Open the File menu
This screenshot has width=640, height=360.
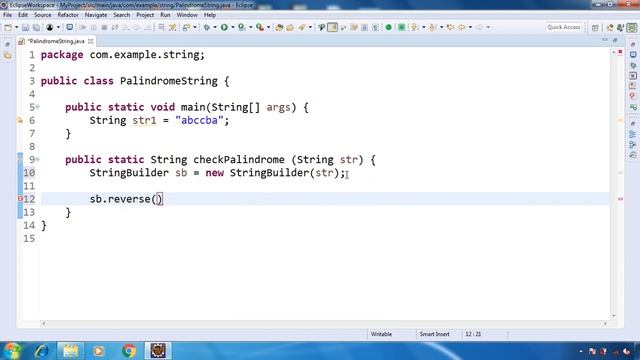click(7, 15)
